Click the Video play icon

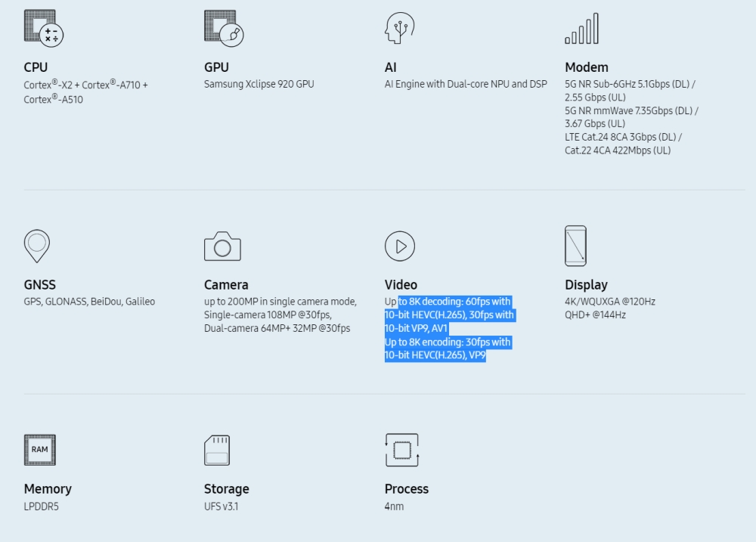coord(400,246)
